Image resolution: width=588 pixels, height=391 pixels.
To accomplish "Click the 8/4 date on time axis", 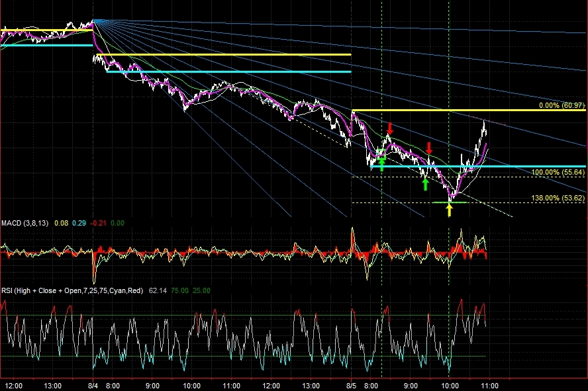I will (93, 385).
